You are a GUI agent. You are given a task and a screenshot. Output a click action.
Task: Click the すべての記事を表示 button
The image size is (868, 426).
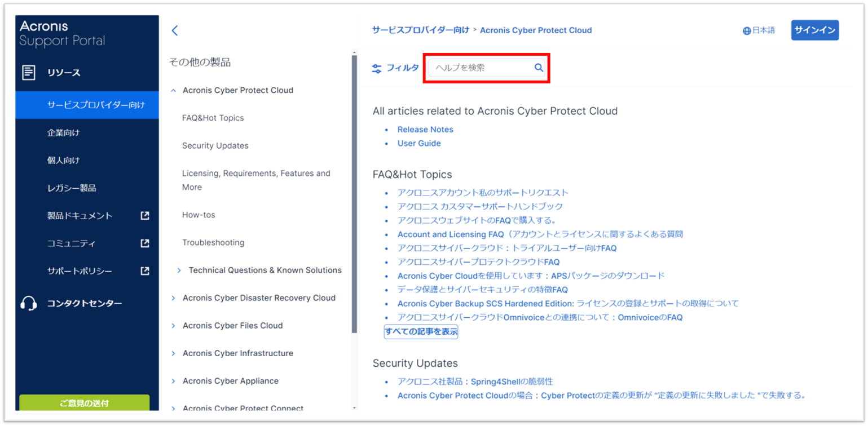click(x=421, y=331)
